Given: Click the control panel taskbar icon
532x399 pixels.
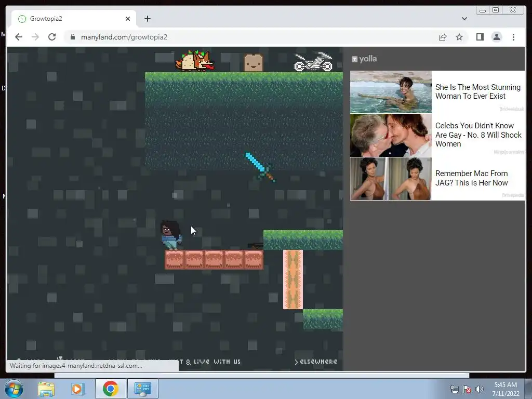Looking at the screenshot, I should point(143,389).
